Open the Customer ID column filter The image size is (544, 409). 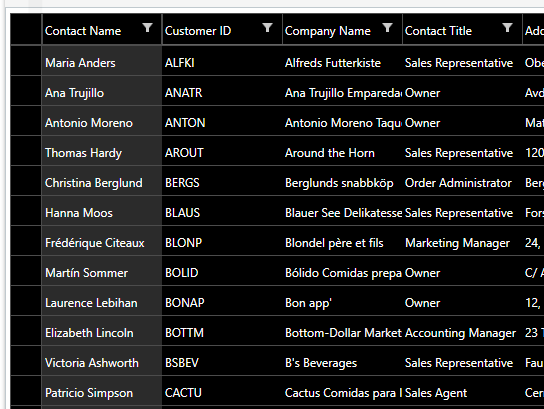[267, 27]
